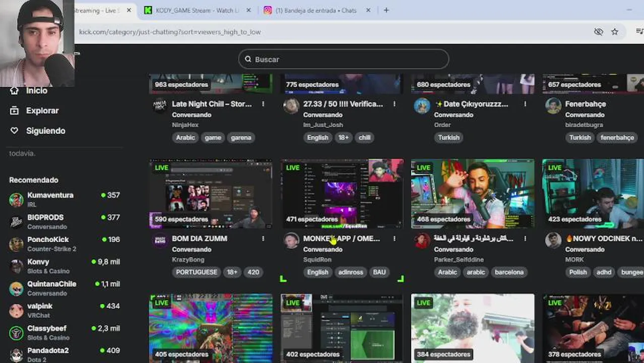Open Fenerbahçe stream title
Image resolution: width=644 pixels, height=363 pixels.
(x=585, y=104)
